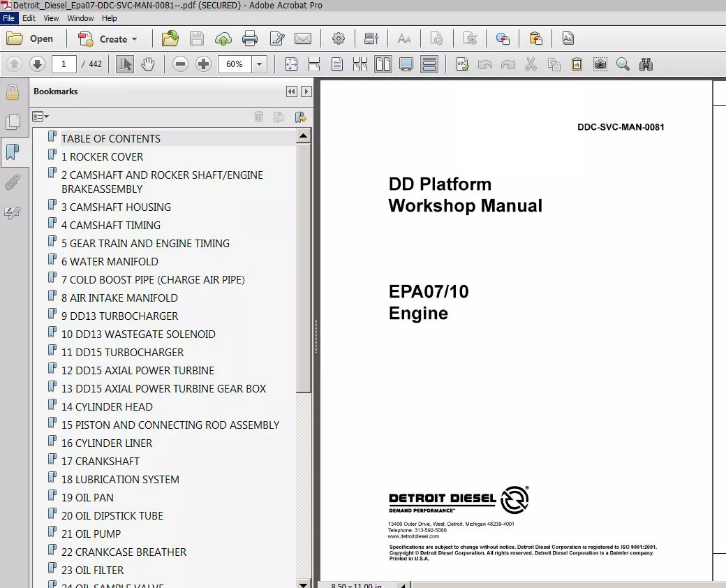
Task: Jump to 9 DD13 TURBOCHARGER bookmark
Action: click(x=119, y=316)
